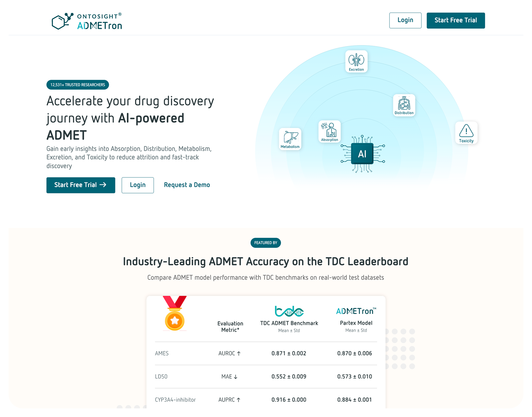Click Login in the top navigation

tap(405, 20)
